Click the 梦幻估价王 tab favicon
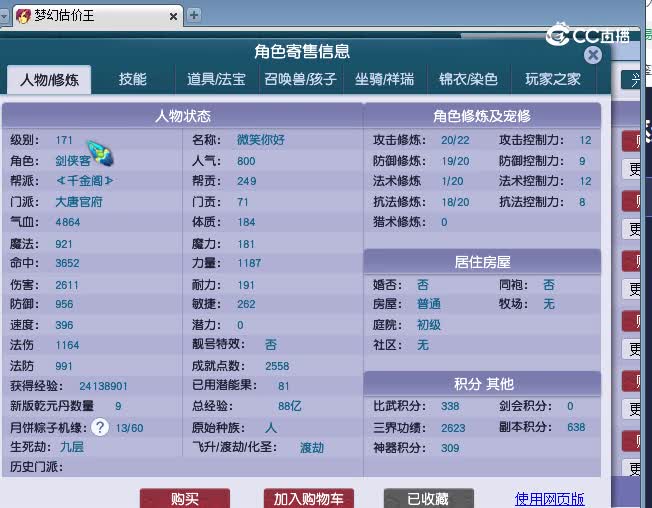The image size is (652, 508). [x=23, y=16]
